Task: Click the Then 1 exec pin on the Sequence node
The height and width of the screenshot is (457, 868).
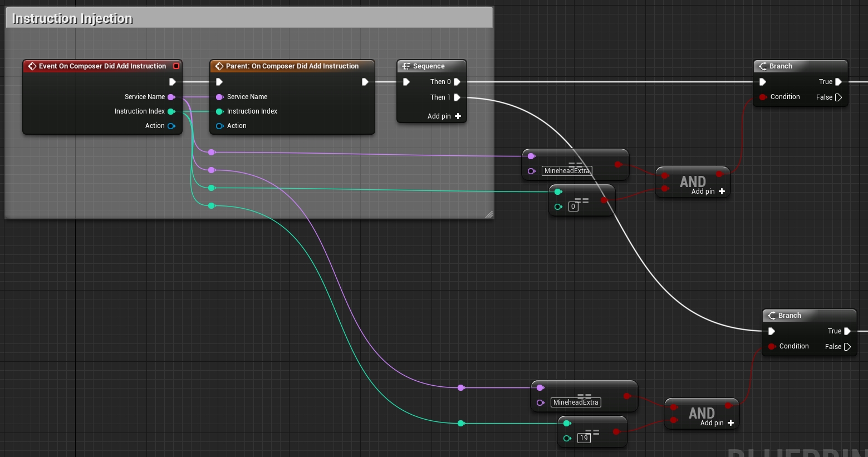Action: [x=458, y=97]
